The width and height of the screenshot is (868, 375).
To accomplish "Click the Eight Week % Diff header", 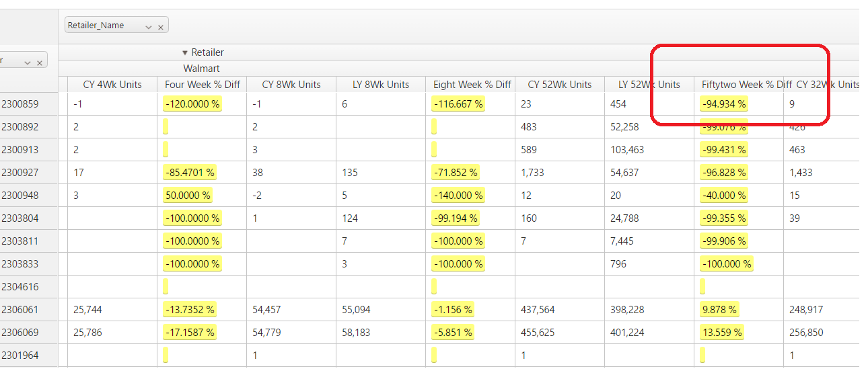I will (x=472, y=85).
